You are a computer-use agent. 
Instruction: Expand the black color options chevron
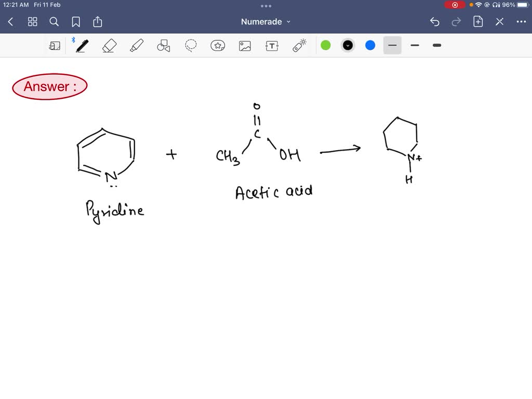click(x=348, y=45)
